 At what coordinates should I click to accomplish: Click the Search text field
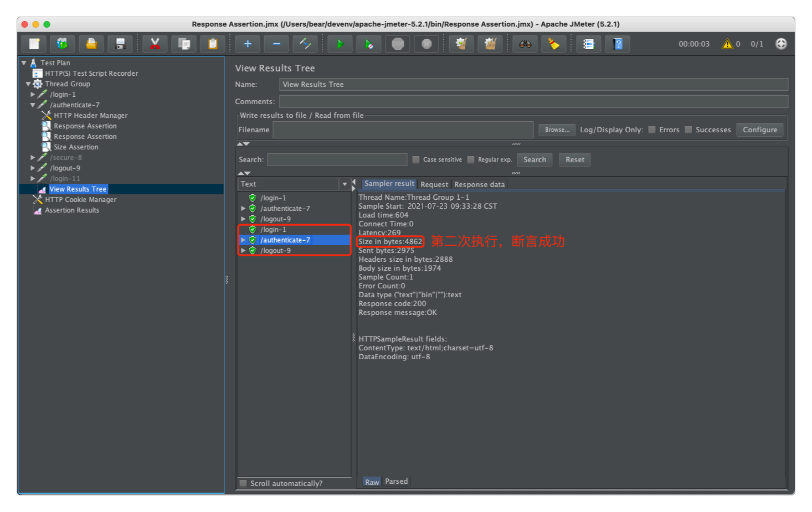point(337,159)
